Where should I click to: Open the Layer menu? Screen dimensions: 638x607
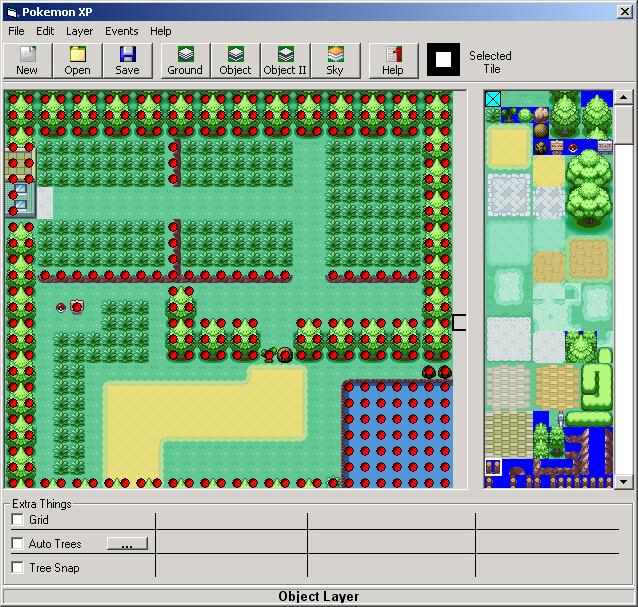pyautogui.click(x=79, y=31)
